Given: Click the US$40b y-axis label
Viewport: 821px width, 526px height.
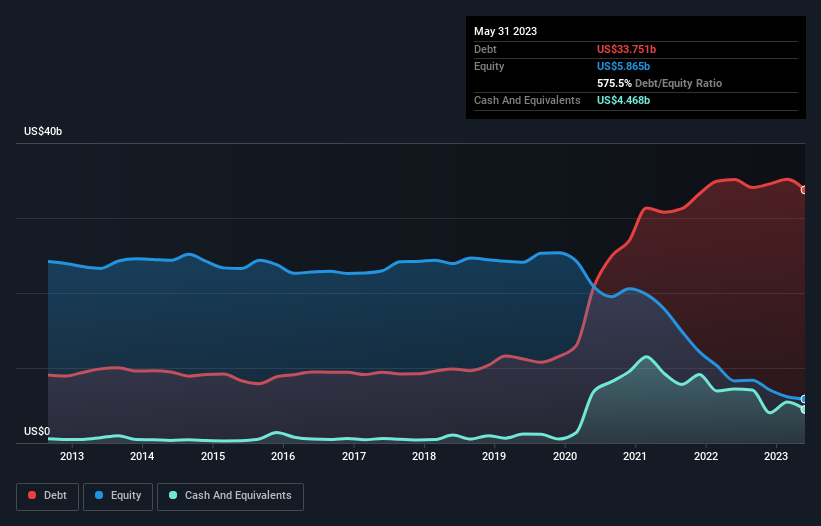Looking at the screenshot, I should [43, 131].
